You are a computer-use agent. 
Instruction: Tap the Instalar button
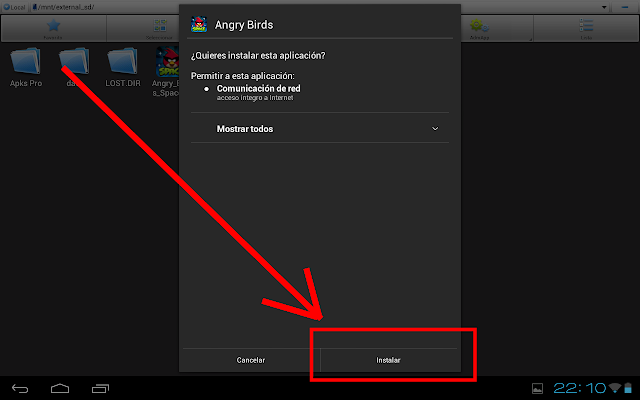389,360
